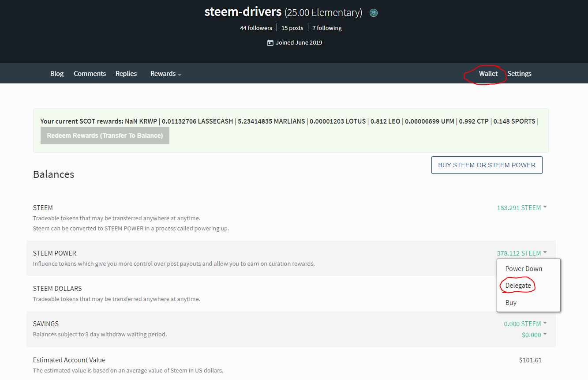Click the Balances heading
The width and height of the screenshot is (588, 380).
(54, 174)
